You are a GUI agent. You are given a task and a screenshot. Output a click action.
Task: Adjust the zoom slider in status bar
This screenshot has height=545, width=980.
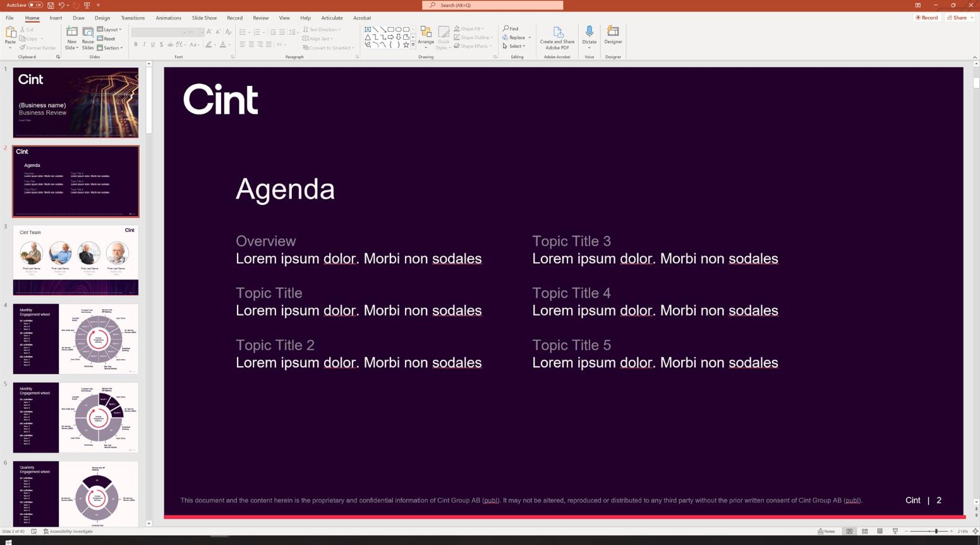point(936,531)
